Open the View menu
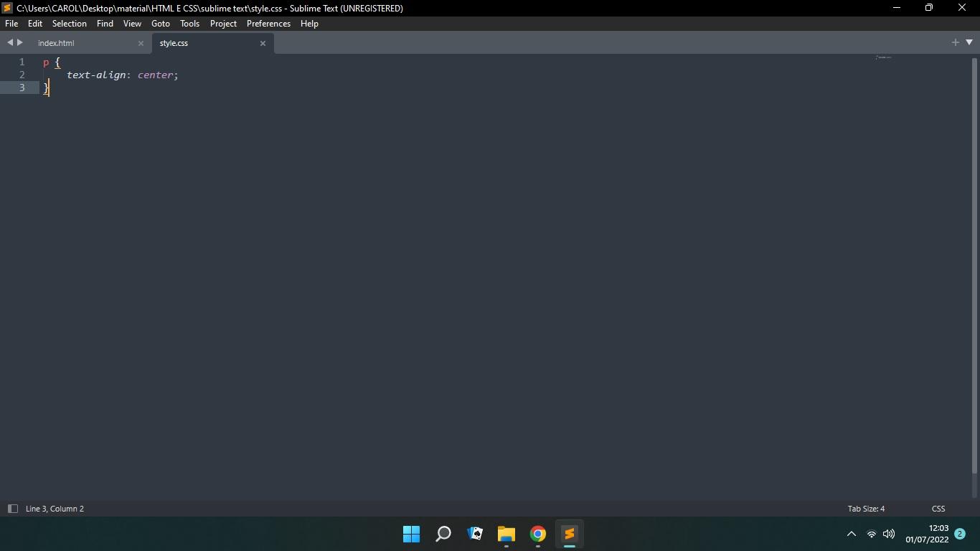This screenshot has height=551, width=980. pos(132,24)
